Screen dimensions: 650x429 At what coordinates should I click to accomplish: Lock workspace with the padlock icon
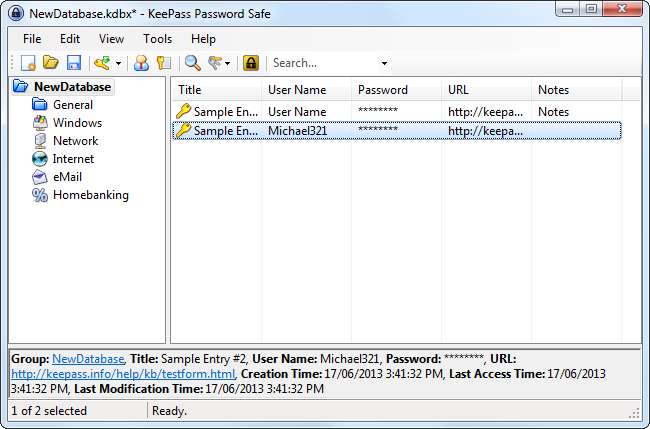pyautogui.click(x=251, y=63)
